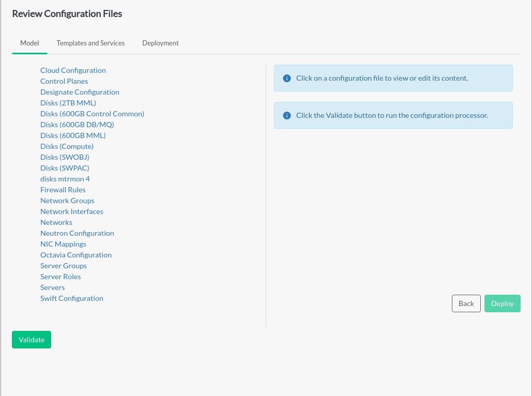This screenshot has height=396, width=532.
Task: Select the NIC Mappings link
Action: click(x=63, y=245)
